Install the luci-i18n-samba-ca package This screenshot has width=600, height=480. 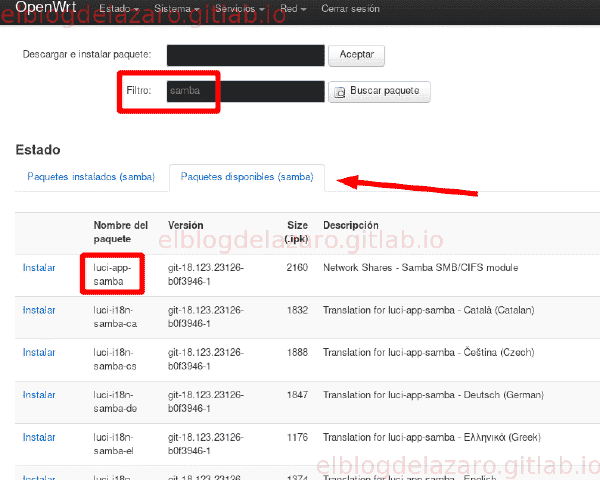click(x=39, y=310)
